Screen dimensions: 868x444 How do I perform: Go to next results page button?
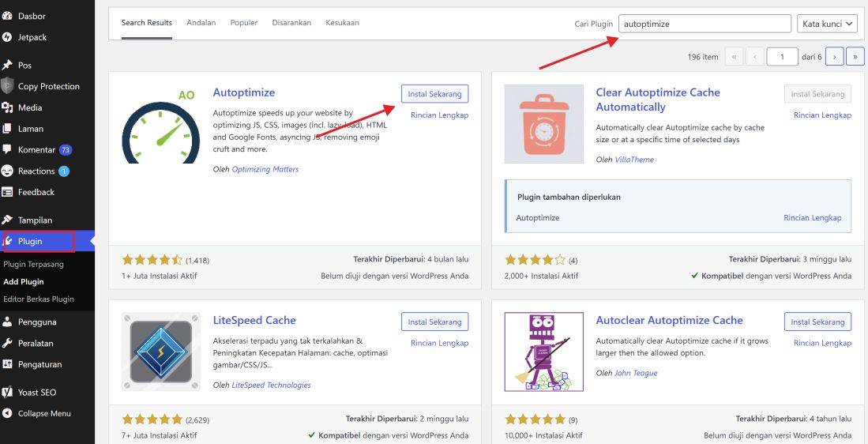click(834, 56)
